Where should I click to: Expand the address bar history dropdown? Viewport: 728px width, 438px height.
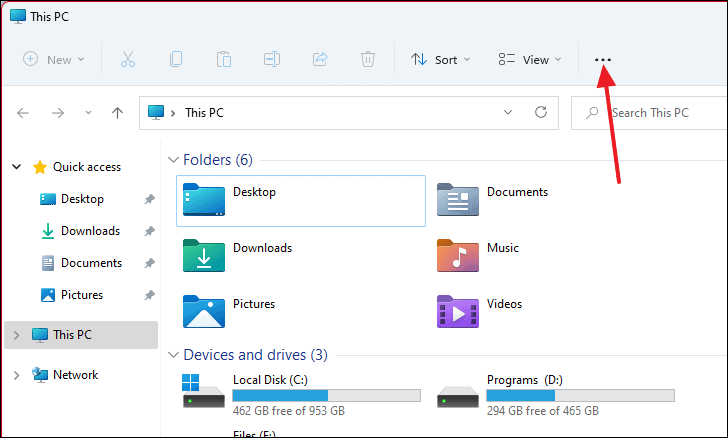(508, 112)
